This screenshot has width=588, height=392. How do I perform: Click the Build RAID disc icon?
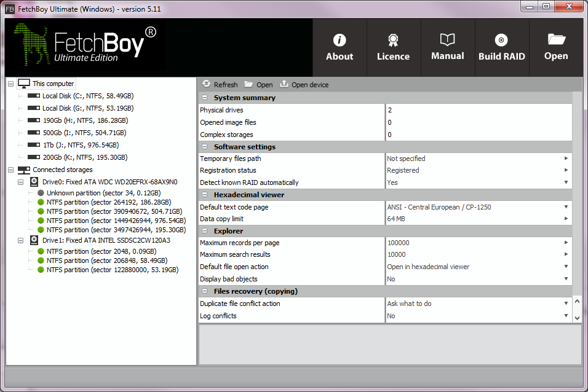pyautogui.click(x=501, y=41)
